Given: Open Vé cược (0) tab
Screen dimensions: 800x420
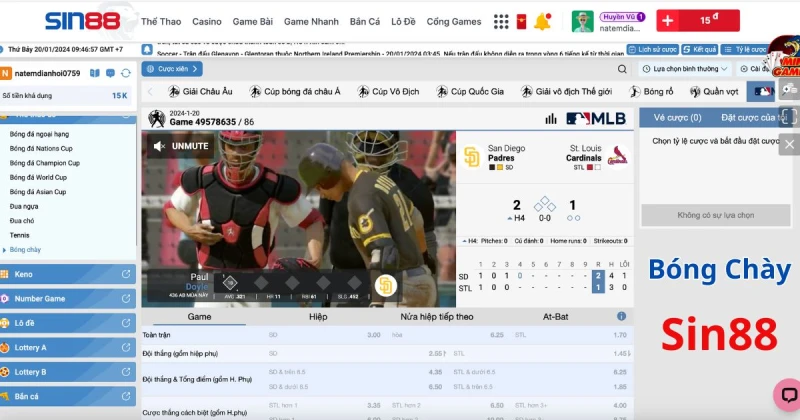Looking at the screenshot, I should [x=678, y=118].
